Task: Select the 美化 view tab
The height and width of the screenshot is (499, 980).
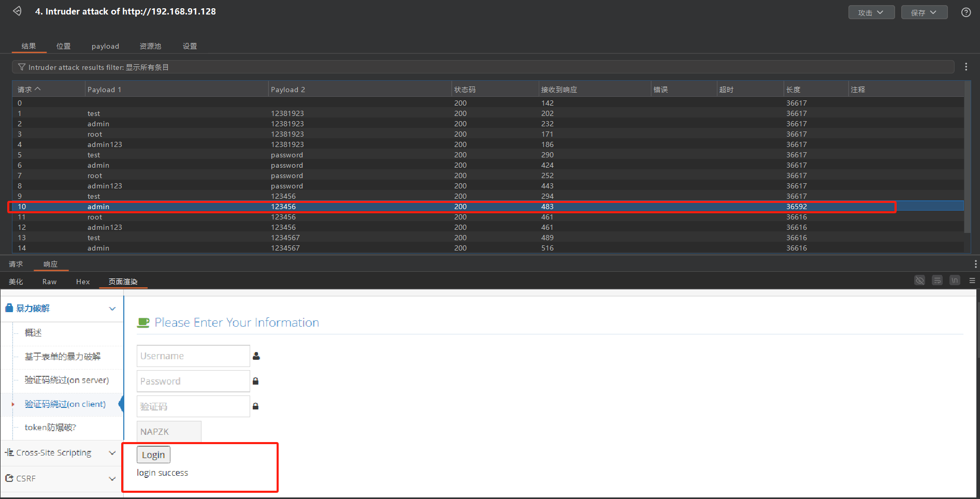Action: coord(16,282)
